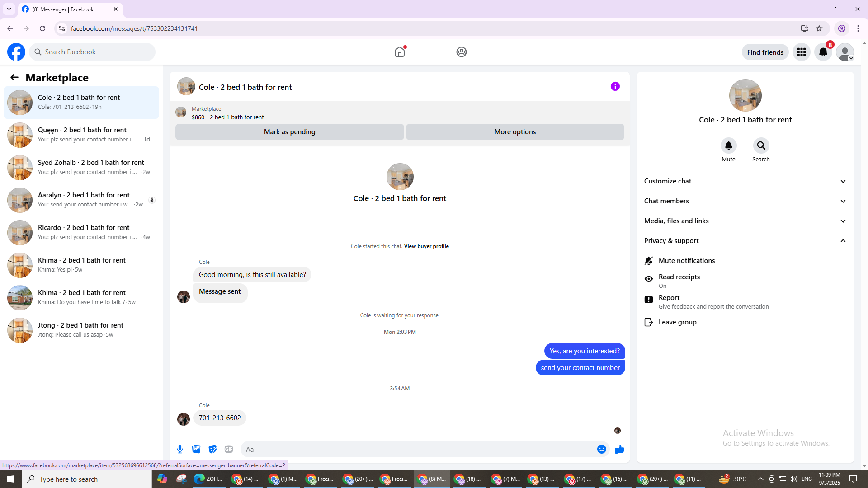Open conversation information purple icon

[x=615, y=86]
